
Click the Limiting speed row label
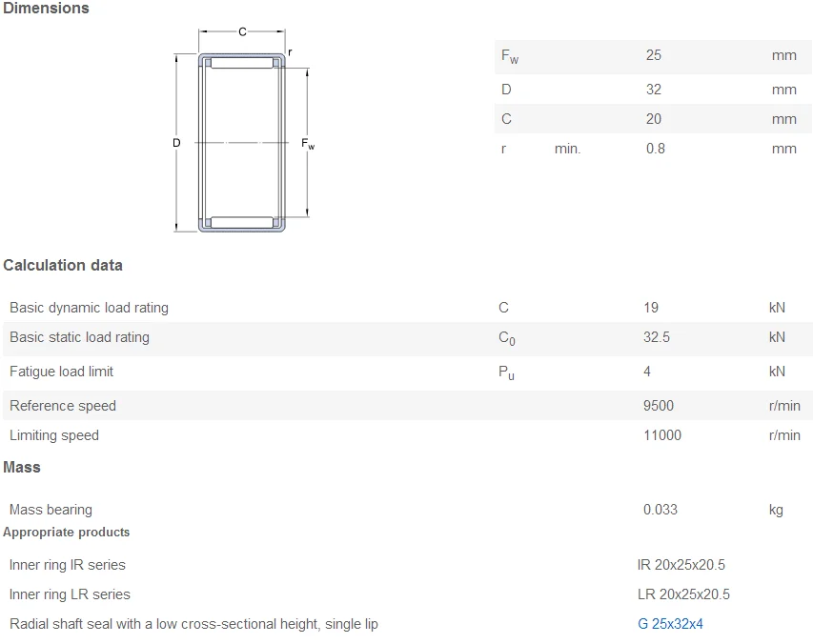[x=54, y=435]
